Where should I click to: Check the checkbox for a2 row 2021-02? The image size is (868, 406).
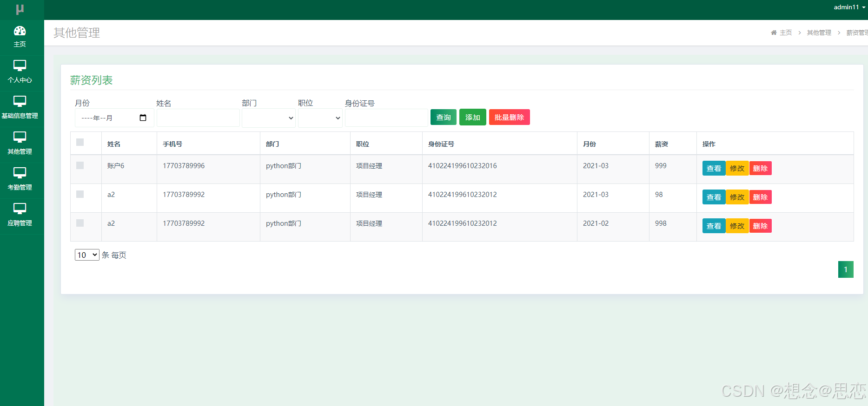tap(80, 223)
